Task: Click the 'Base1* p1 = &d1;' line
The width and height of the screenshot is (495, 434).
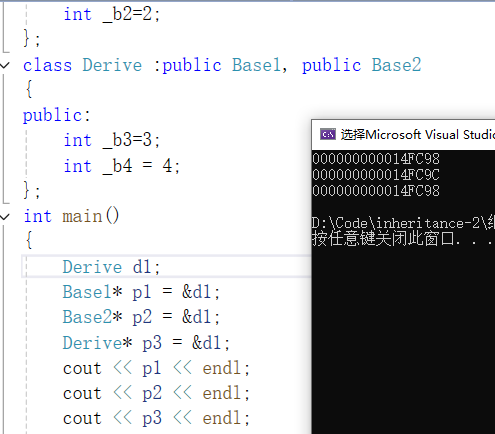Action: 141,292
